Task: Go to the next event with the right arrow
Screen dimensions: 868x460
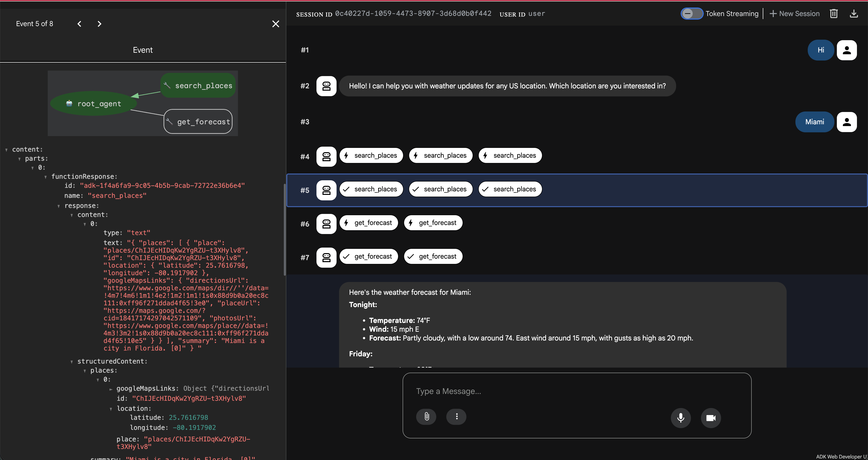Action: 99,24
